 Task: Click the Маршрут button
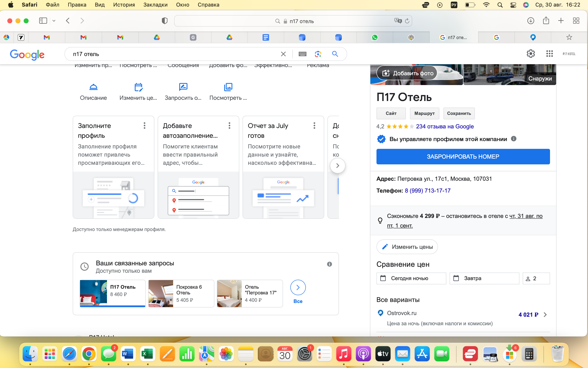coord(424,113)
